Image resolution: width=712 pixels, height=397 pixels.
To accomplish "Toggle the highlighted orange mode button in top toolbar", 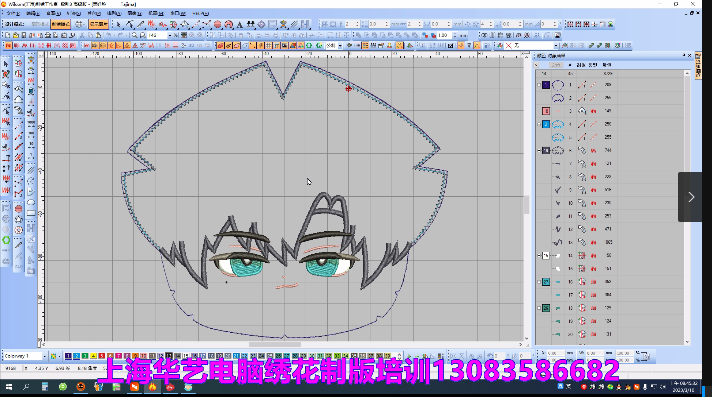I will [x=60, y=24].
